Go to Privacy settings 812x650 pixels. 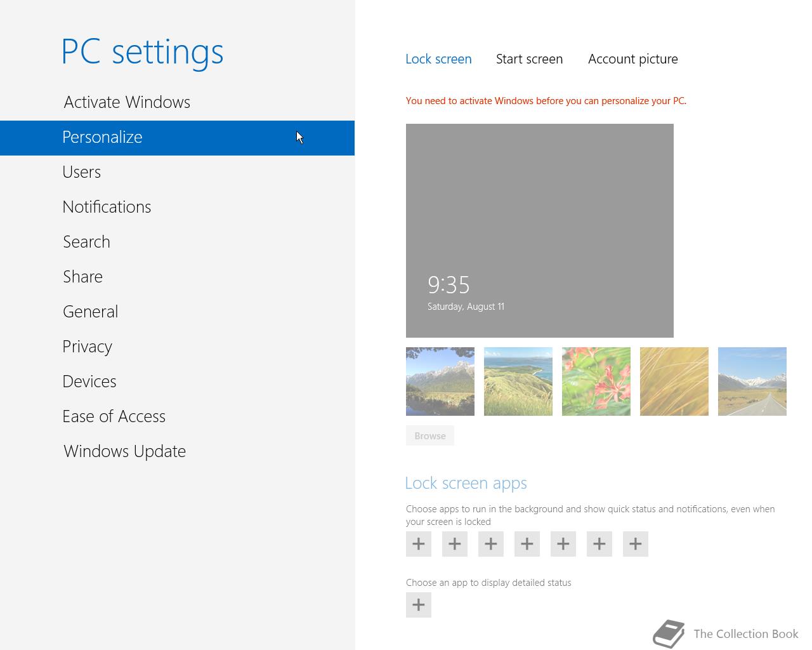pyautogui.click(x=177, y=347)
